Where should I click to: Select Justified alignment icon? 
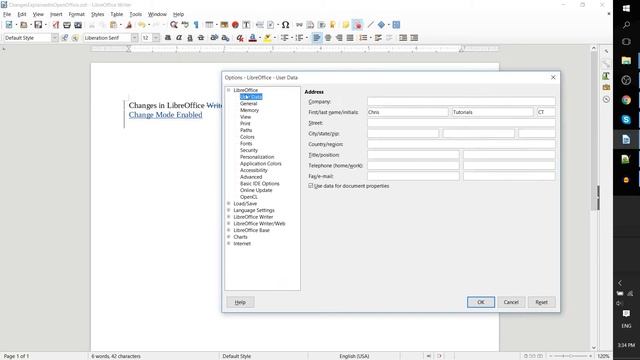coord(350,38)
